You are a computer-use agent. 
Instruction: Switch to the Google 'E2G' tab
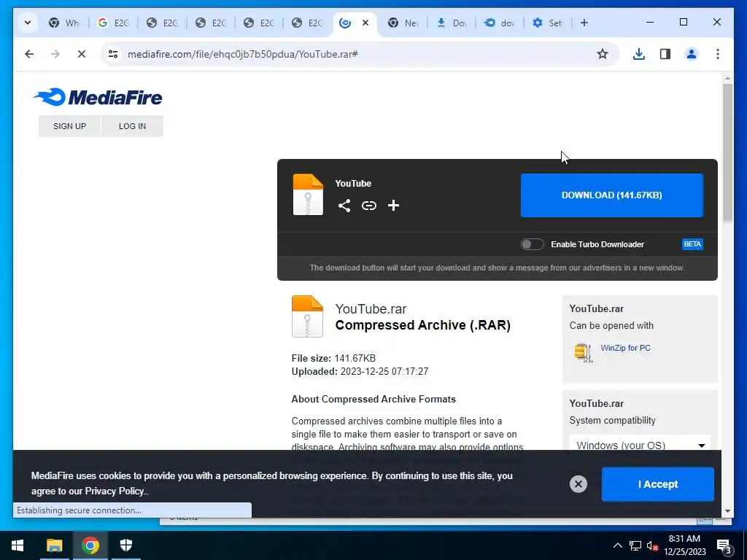[x=113, y=23]
